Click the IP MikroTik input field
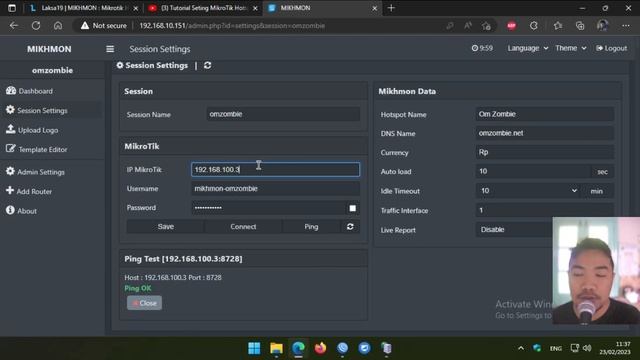This screenshot has height=360, width=640. pos(276,169)
